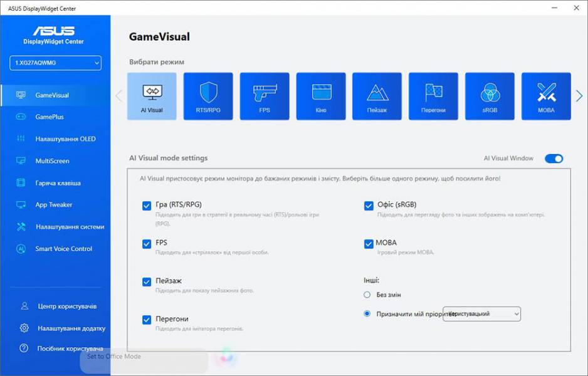The height and width of the screenshot is (376, 588).
Task: Select the FPS gun mode tile
Action: [x=265, y=96]
